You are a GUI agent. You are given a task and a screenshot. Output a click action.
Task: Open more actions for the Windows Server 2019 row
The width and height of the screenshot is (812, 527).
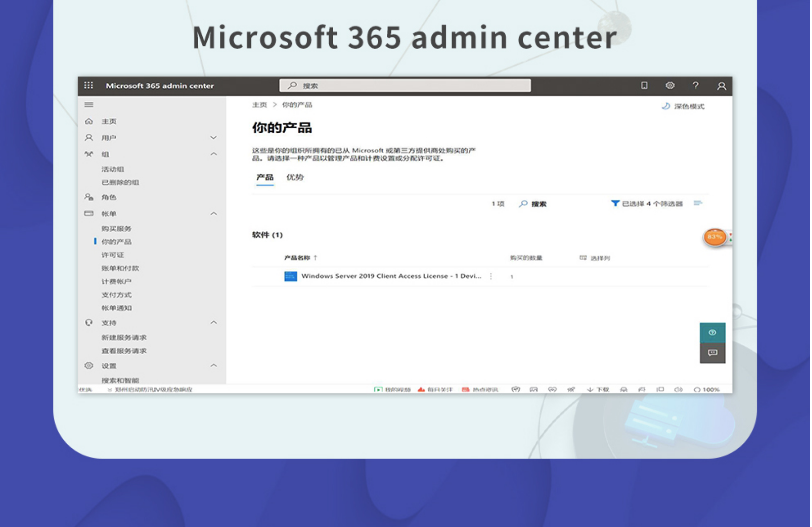click(491, 276)
